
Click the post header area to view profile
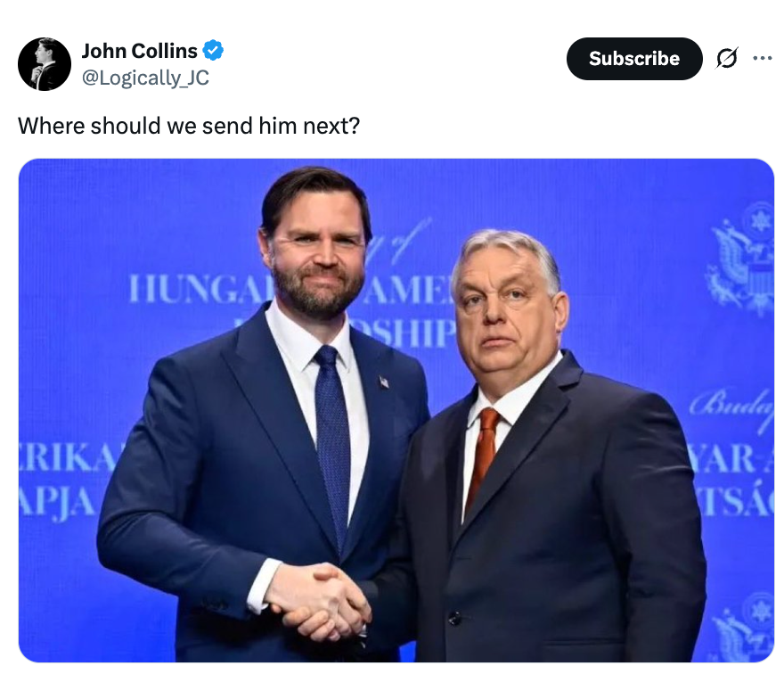[138, 51]
